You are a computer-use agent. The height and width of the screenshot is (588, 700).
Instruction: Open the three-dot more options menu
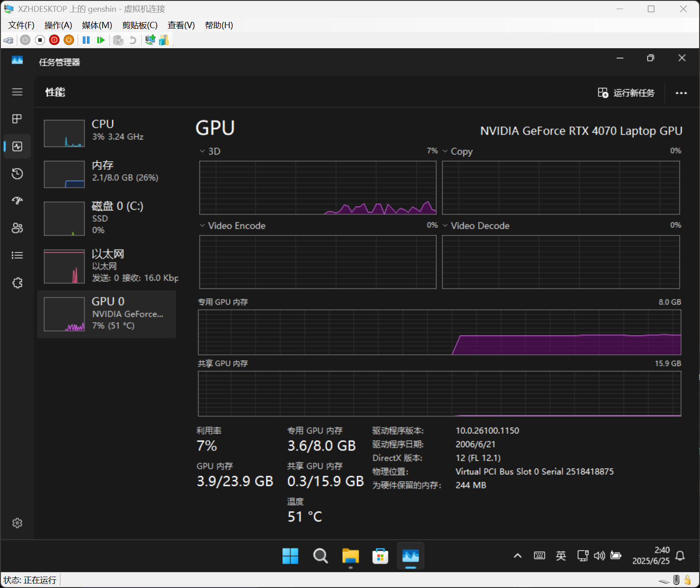tap(681, 93)
